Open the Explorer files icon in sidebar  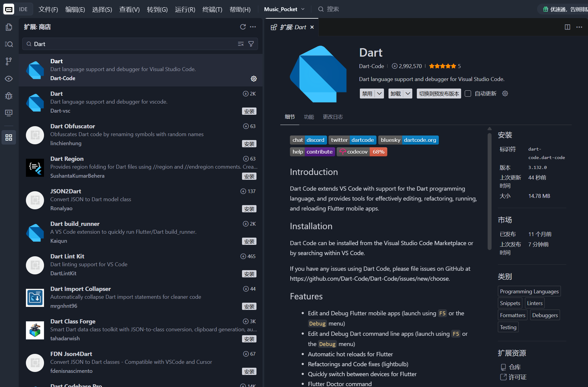[x=9, y=27]
